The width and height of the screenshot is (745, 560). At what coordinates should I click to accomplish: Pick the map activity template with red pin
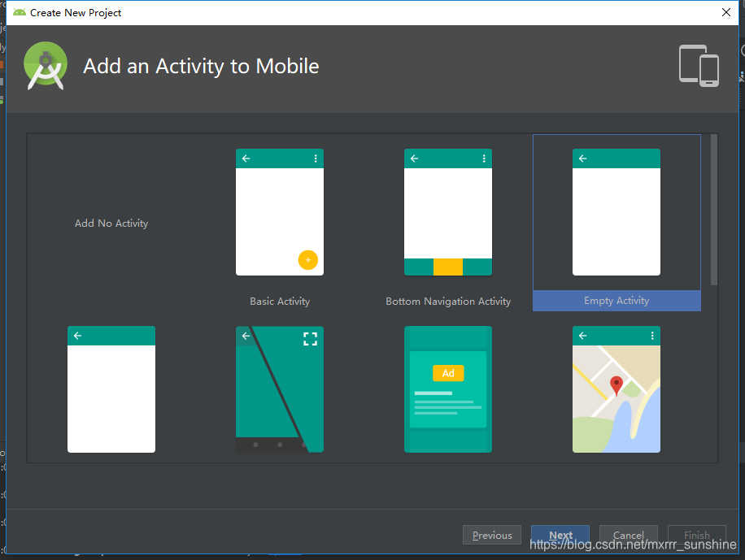[x=616, y=389]
